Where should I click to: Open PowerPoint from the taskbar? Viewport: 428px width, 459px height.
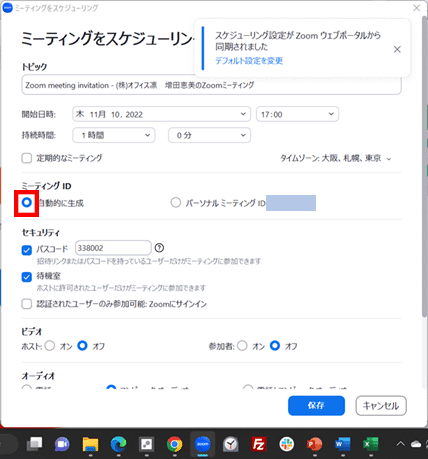[315, 444]
